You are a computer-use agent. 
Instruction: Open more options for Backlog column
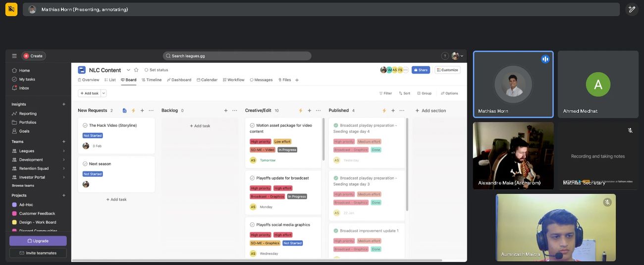235,110
